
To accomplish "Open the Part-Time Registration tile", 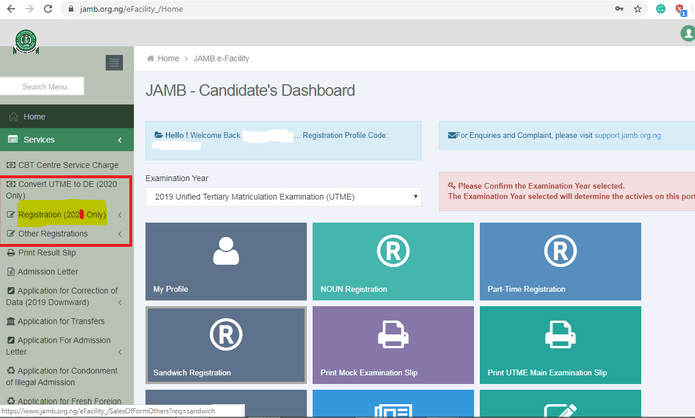I will click(560, 261).
